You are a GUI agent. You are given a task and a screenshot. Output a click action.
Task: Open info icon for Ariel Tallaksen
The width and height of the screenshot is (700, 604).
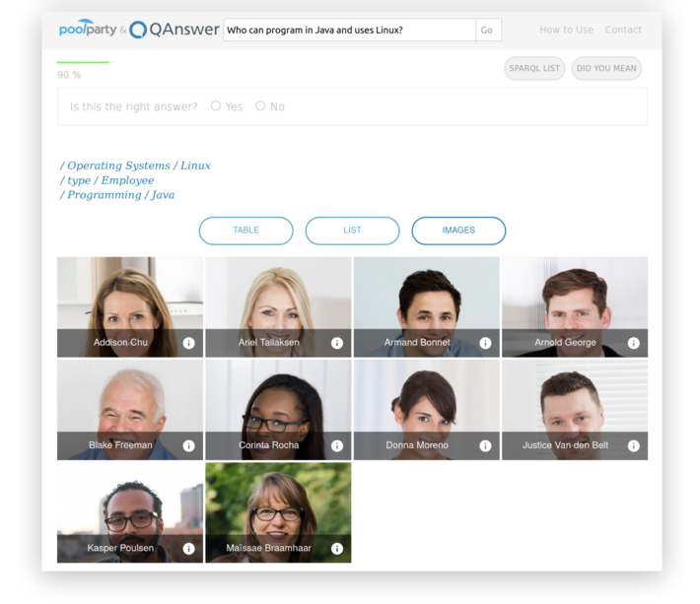point(337,343)
